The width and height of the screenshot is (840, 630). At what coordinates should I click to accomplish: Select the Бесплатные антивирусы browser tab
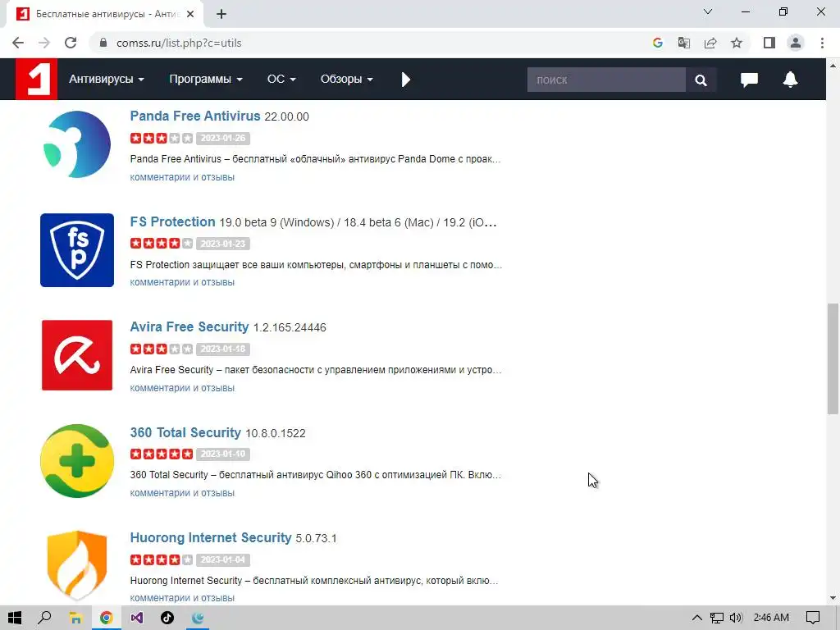pyautogui.click(x=104, y=15)
